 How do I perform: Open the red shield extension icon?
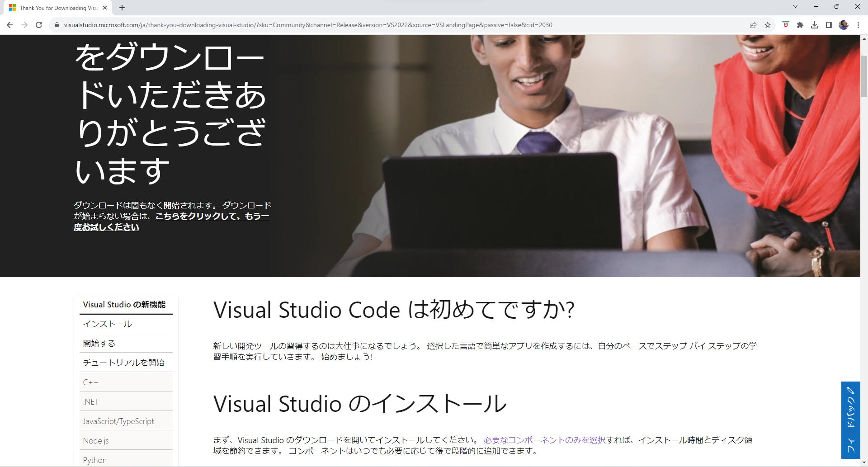(x=785, y=25)
